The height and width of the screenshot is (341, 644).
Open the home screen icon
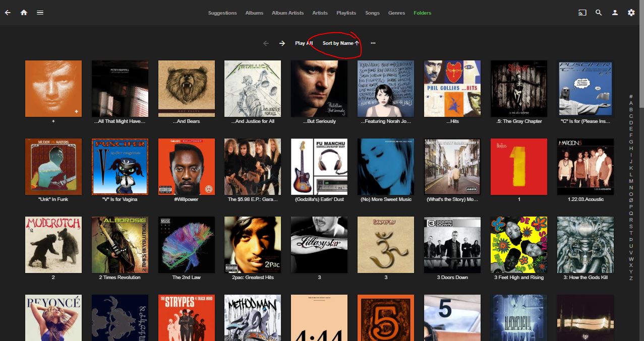click(x=24, y=13)
